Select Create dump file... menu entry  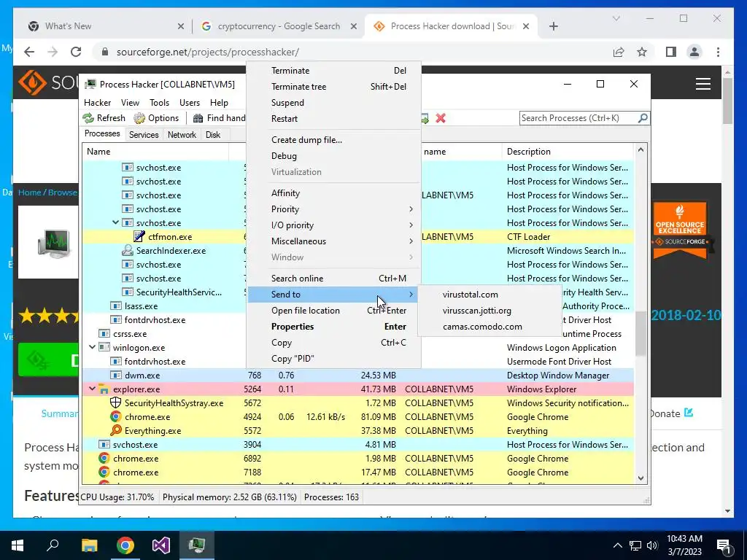coord(333,140)
